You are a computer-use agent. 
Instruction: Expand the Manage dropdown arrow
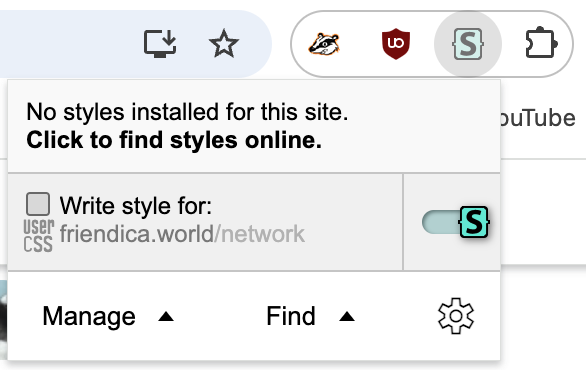coord(166,317)
